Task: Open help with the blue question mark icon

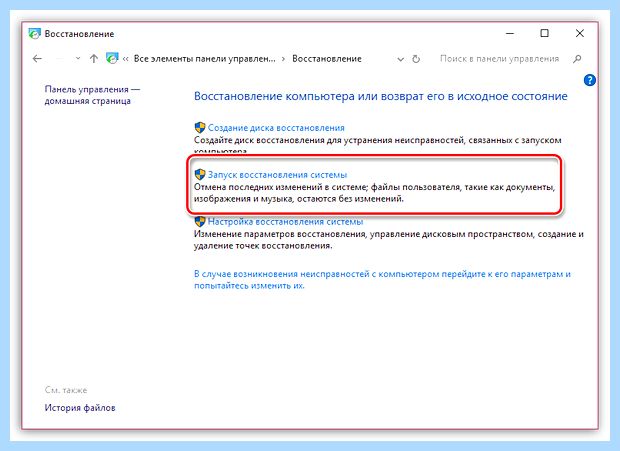Action: coord(590,80)
